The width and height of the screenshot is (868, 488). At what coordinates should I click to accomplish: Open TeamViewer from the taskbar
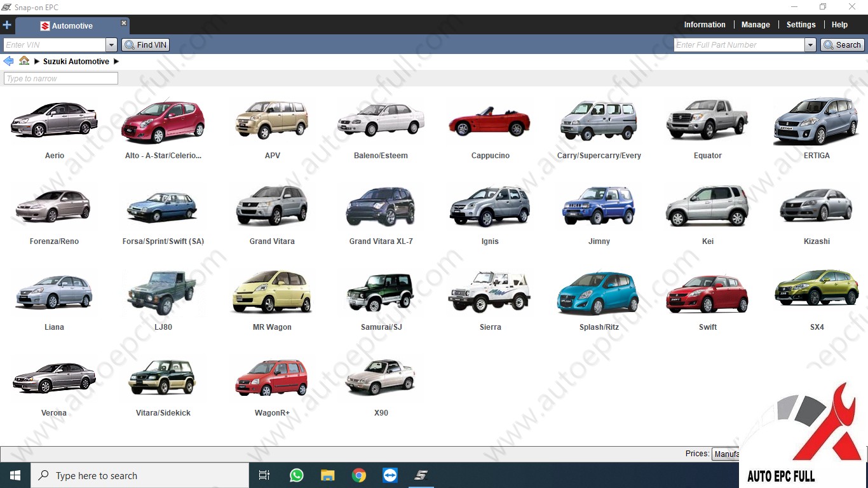coord(390,475)
